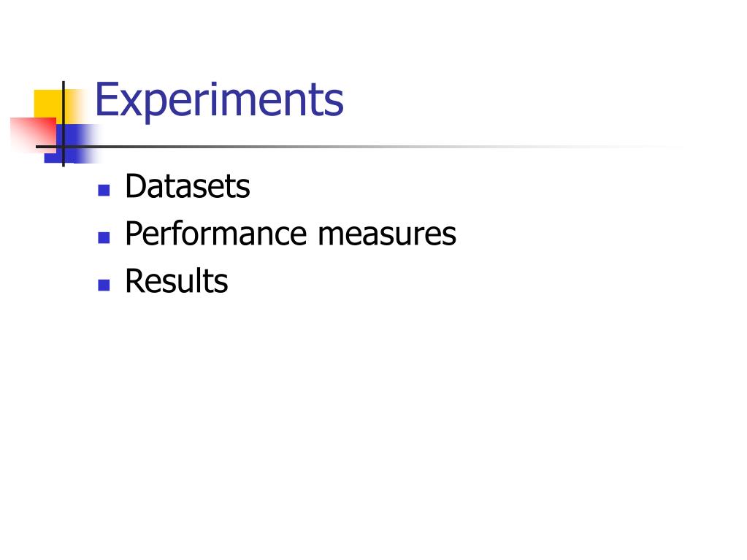This screenshot has height=560, width=747.
Task: Select the blue bullet beside Datasets
Action: 104,190
